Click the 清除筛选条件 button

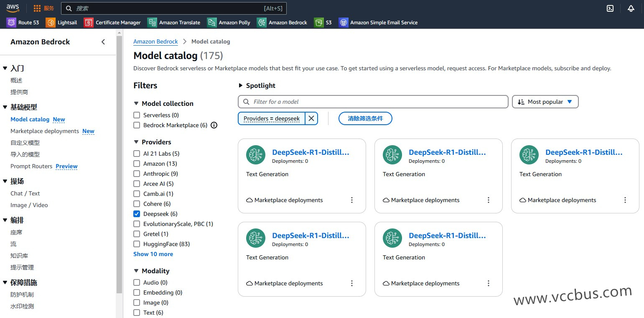(x=365, y=118)
